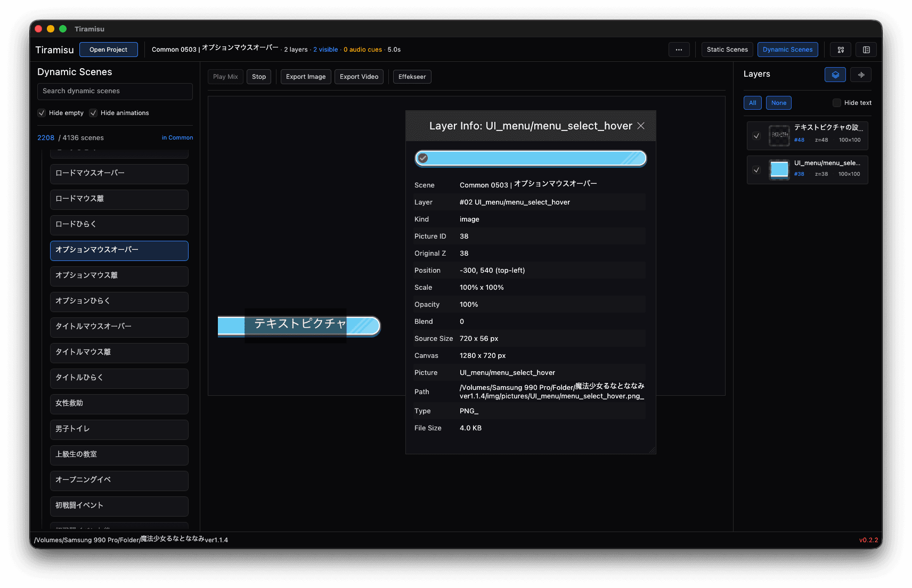Image resolution: width=912 pixels, height=588 pixels.
Task: Open the more options ellipsis menu
Action: point(679,50)
